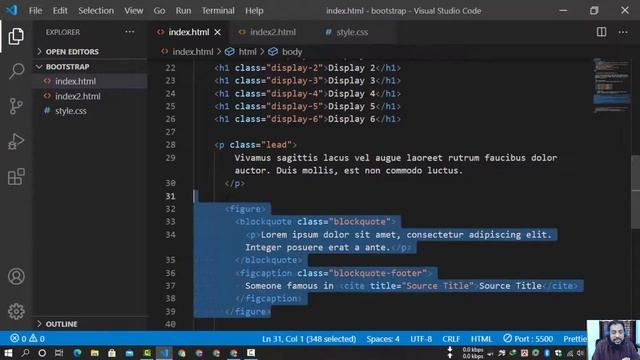Screen dimensions: 640x360
Task: Split the editor to the right
Action: (x=601, y=32)
